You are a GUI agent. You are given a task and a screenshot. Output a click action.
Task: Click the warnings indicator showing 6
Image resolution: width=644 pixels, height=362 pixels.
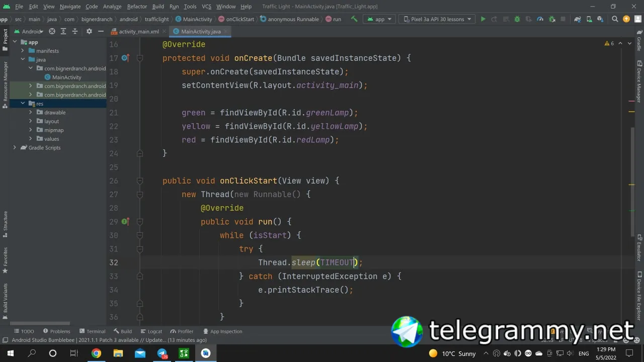(609, 44)
